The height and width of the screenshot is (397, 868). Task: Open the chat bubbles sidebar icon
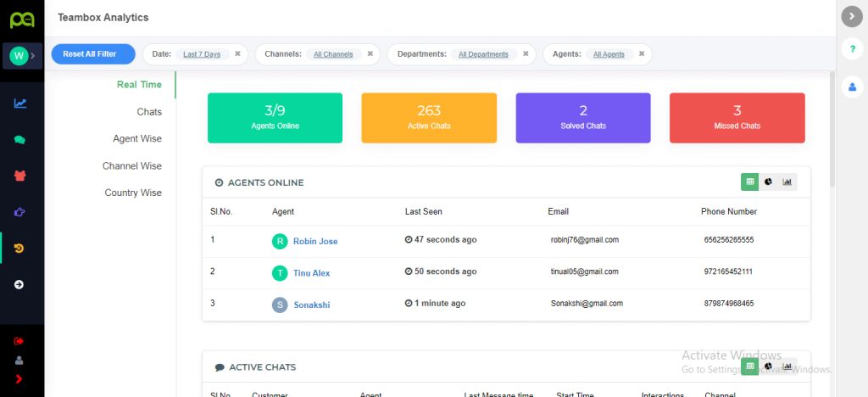pos(20,139)
